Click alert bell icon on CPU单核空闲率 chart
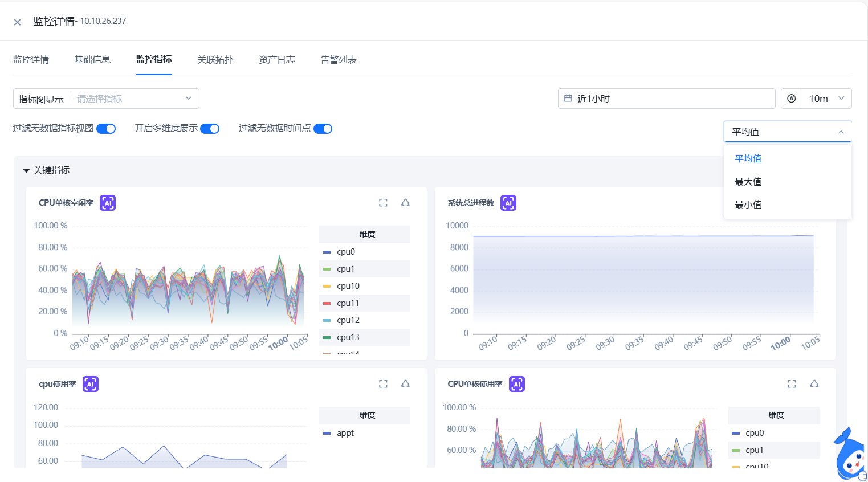868x482 pixels. coord(405,203)
